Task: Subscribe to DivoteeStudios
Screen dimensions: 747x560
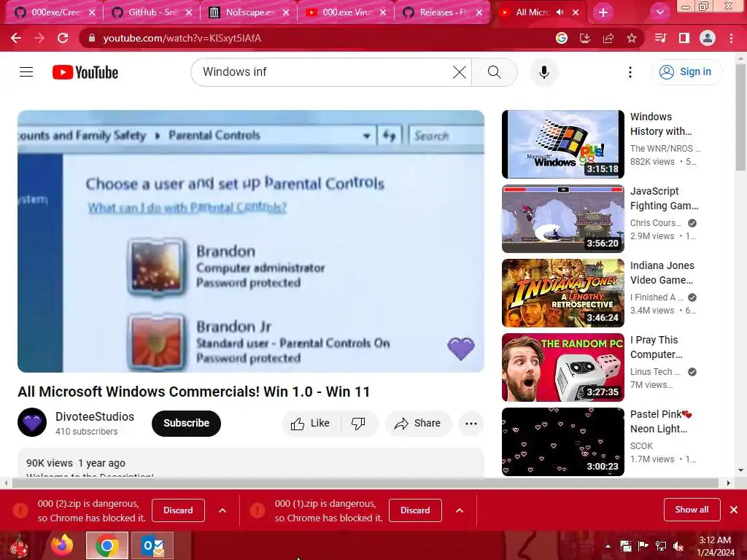Action: pyautogui.click(x=186, y=424)
